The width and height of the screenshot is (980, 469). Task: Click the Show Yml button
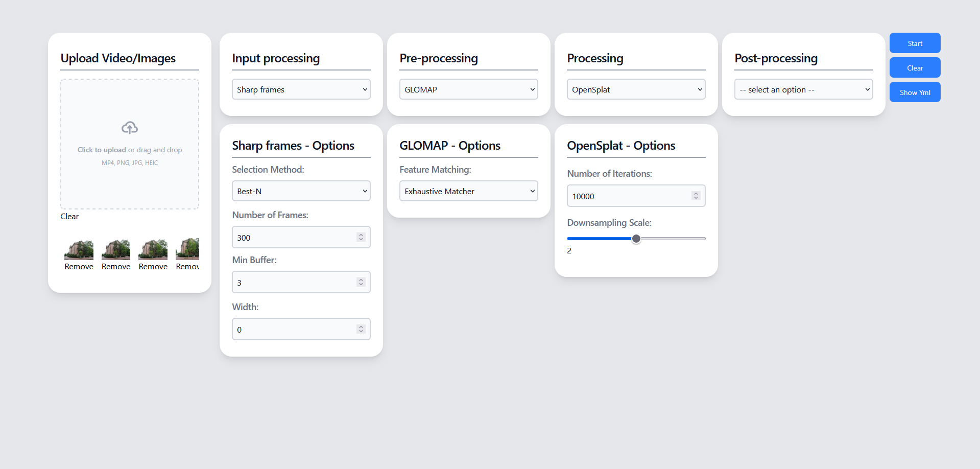[x=915, y=92]
